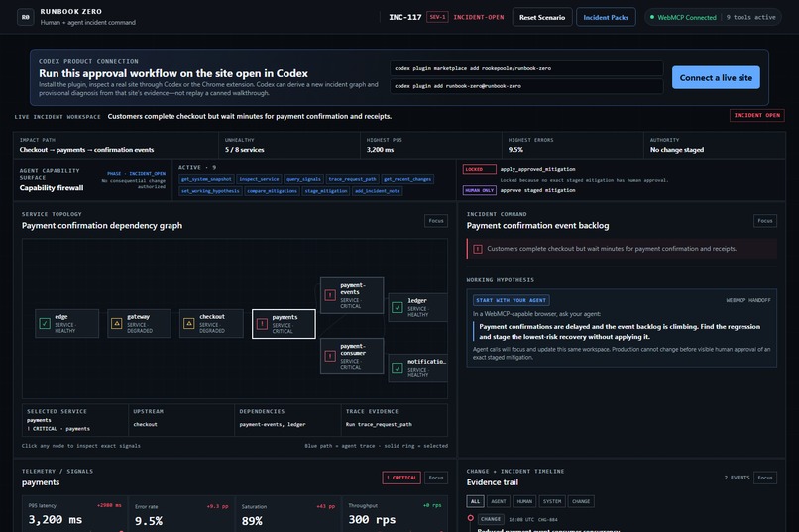Click the '9 tools active' indicator
The height and width of the screenshot is (532, 799).
pyautogui.click(x=750, y=17)
